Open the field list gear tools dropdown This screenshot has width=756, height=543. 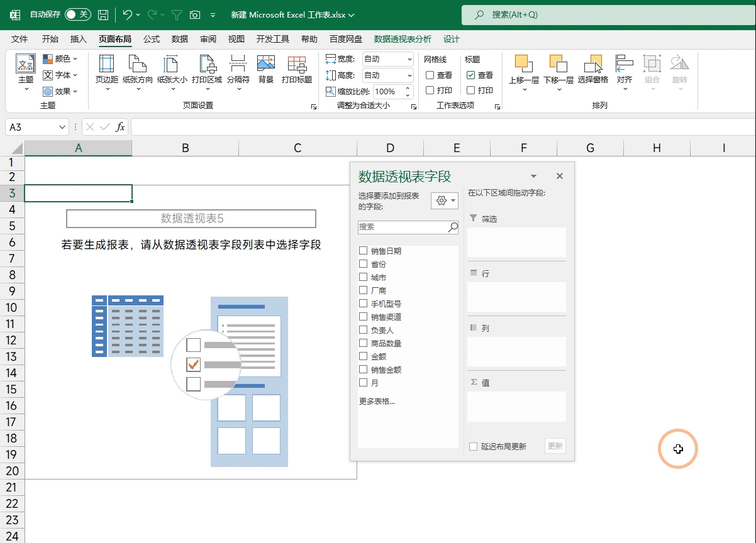444,200
